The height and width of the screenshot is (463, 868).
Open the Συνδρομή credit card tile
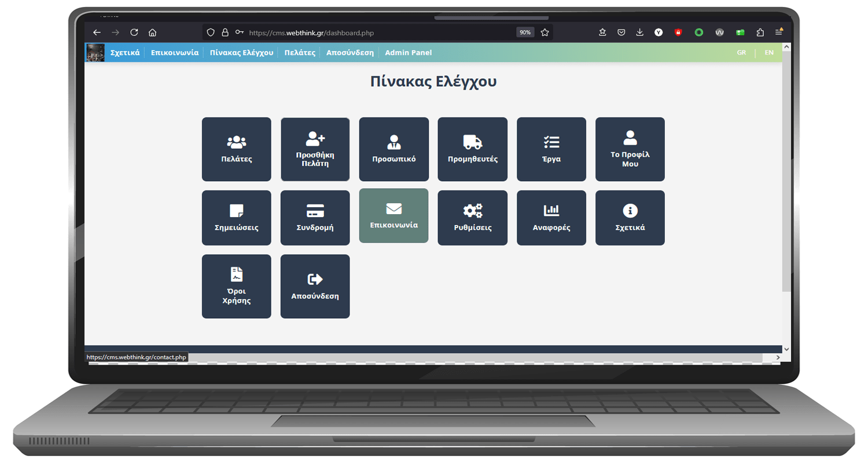(x=315, y=218)
